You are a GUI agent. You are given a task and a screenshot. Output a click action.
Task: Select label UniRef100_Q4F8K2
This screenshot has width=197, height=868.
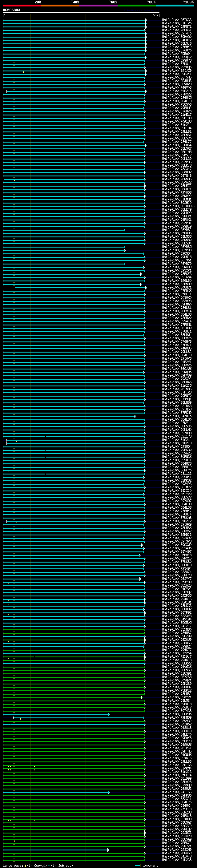pyautogui.click(x=177, y=40)
